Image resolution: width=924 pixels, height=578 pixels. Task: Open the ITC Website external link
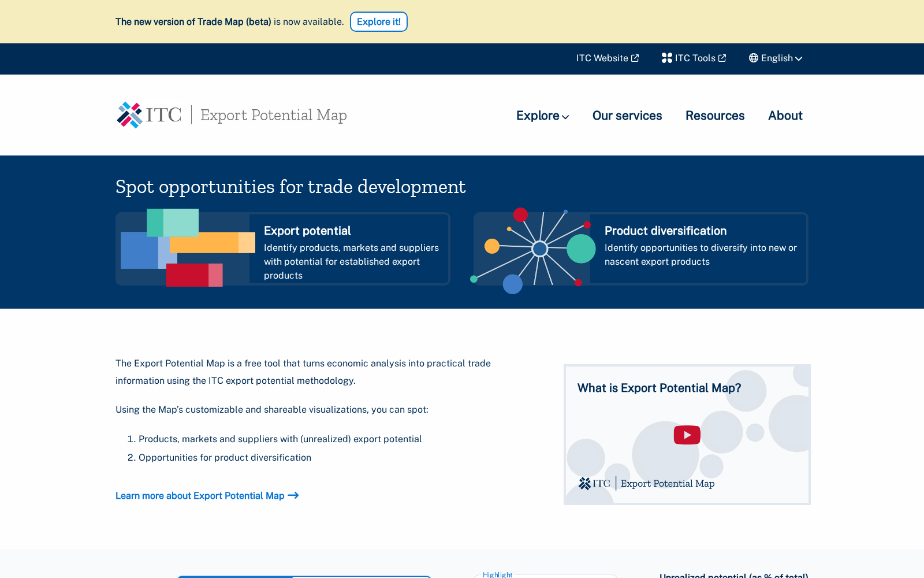click(608, 58)
